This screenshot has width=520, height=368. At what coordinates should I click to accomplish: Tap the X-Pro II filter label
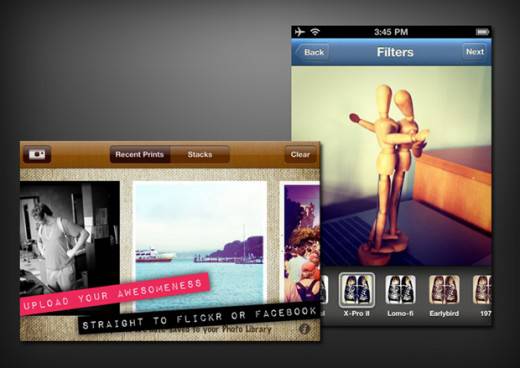click(357, 313)
